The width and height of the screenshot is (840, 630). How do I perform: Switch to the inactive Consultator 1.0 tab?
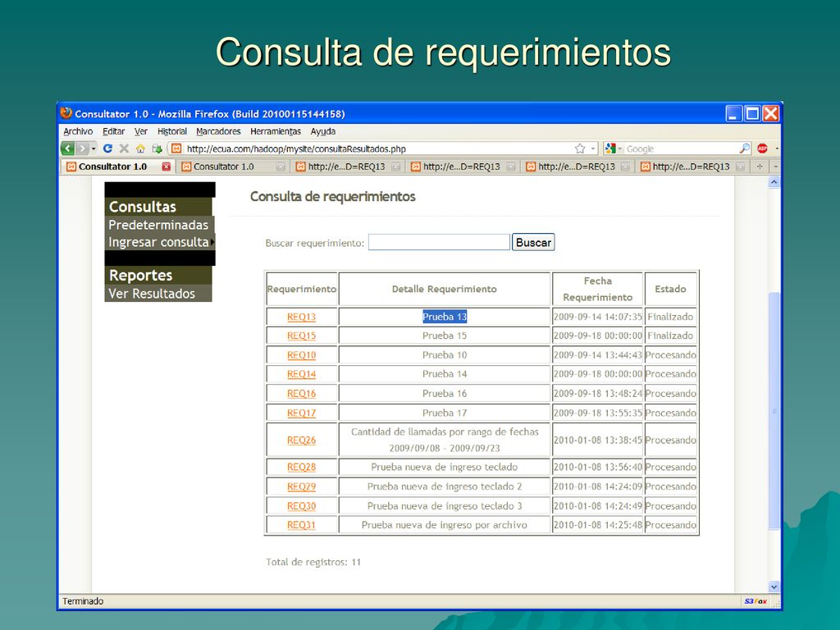233,167
